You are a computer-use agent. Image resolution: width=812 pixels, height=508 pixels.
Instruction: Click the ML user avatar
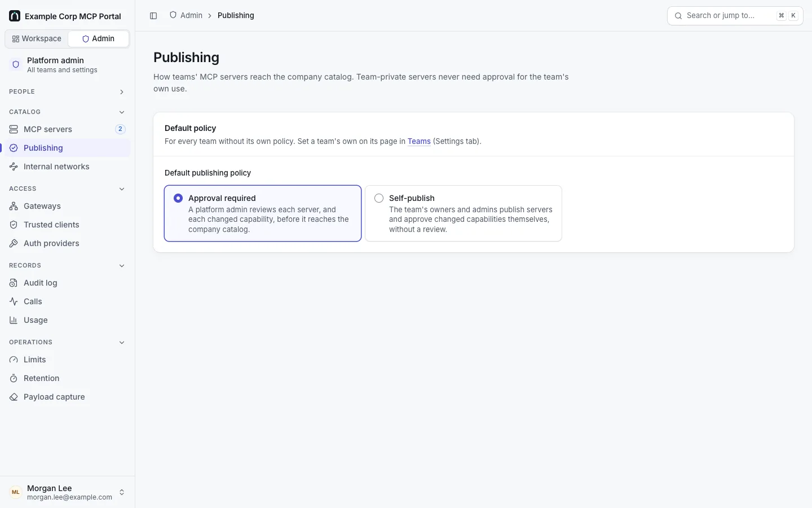tap(16, 492)
